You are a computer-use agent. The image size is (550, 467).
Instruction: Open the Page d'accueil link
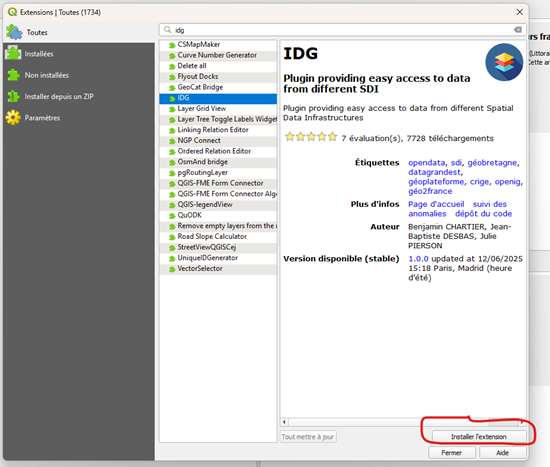[x=436, y=204]
